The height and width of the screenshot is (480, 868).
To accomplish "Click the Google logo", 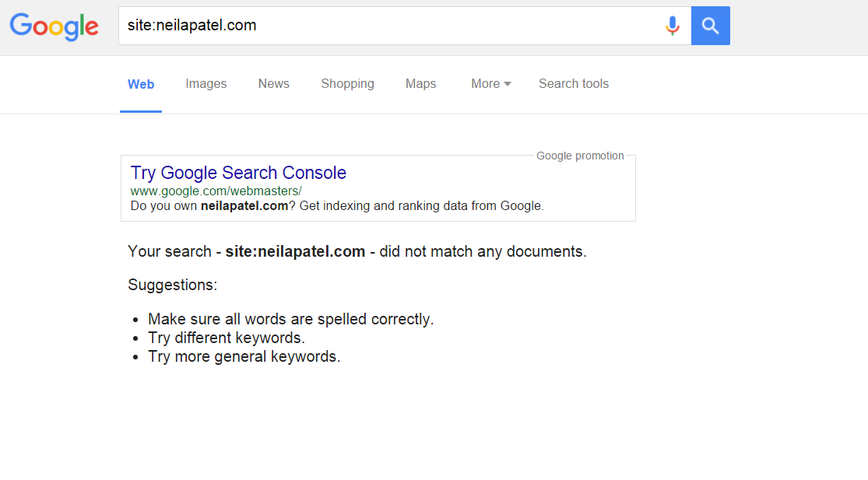I will (x=54, y=26).
